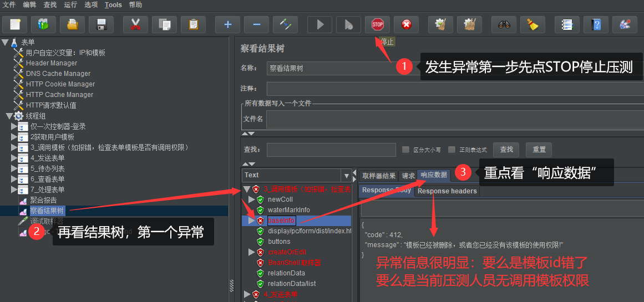Click the 重置 button
Image resolution: width=644 pixels, height=302 pixels.
pyautogui.click(x=539, y=150)
